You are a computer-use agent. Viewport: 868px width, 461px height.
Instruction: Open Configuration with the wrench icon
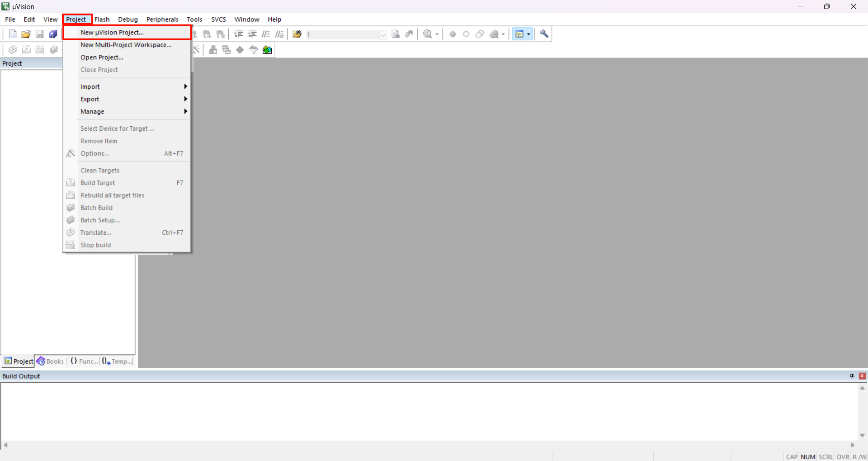[544, 34]
